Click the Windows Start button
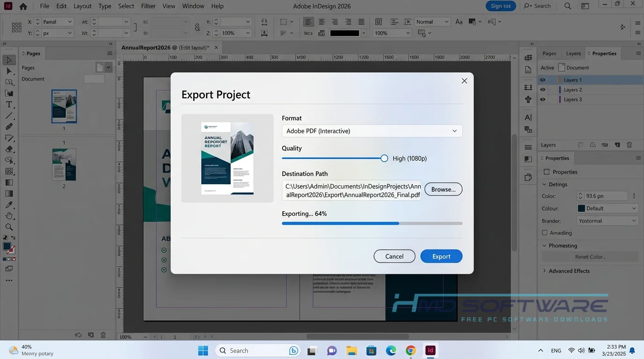The image size is (644, 359). point(203,350)
